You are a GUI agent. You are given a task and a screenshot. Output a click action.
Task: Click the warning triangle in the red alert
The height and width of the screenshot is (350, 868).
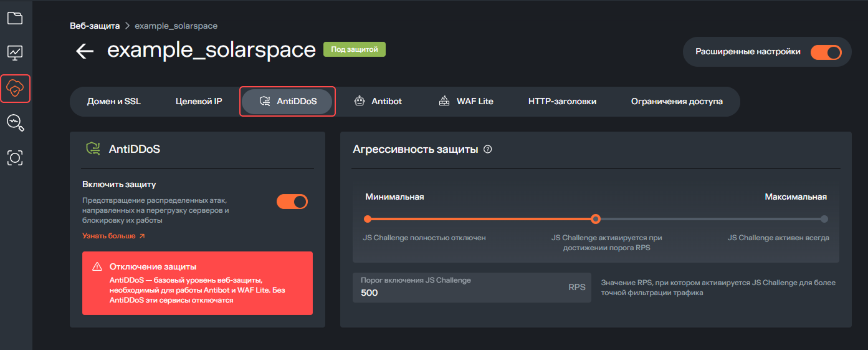tap(97, 267)
